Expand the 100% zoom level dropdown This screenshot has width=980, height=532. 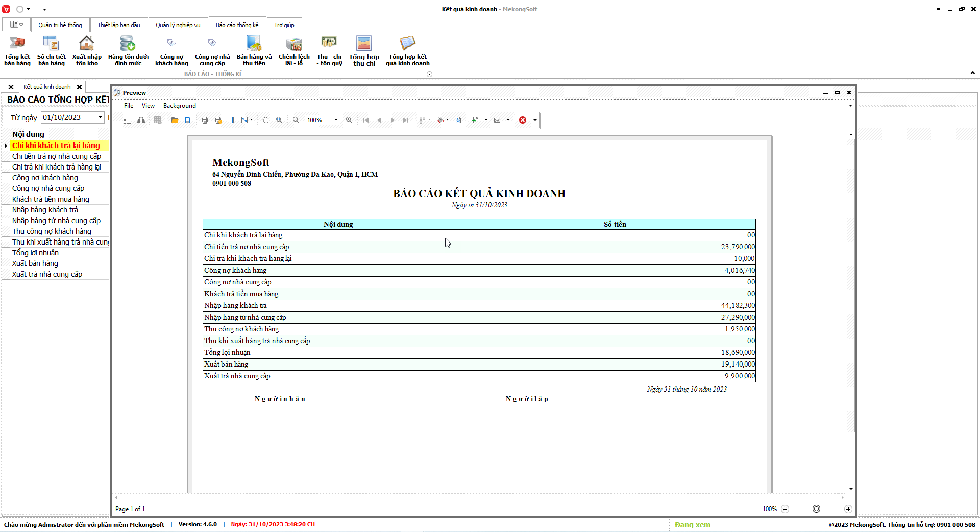(x=336, y=120)
